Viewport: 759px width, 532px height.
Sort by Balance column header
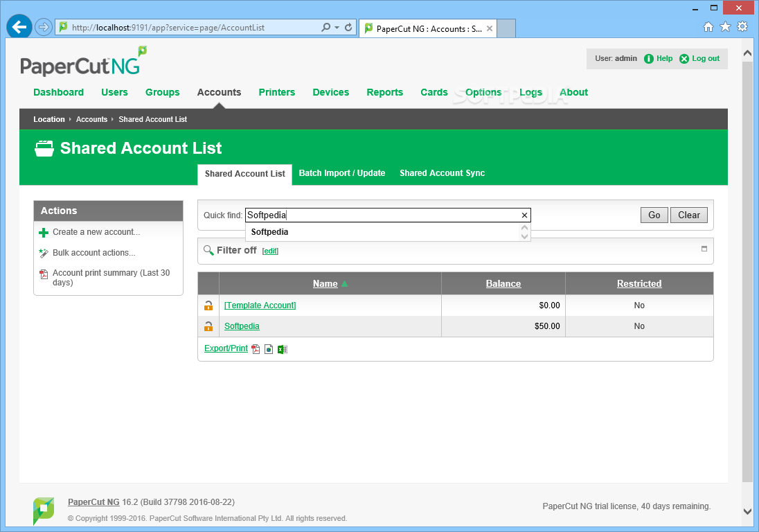pos(503,284)
